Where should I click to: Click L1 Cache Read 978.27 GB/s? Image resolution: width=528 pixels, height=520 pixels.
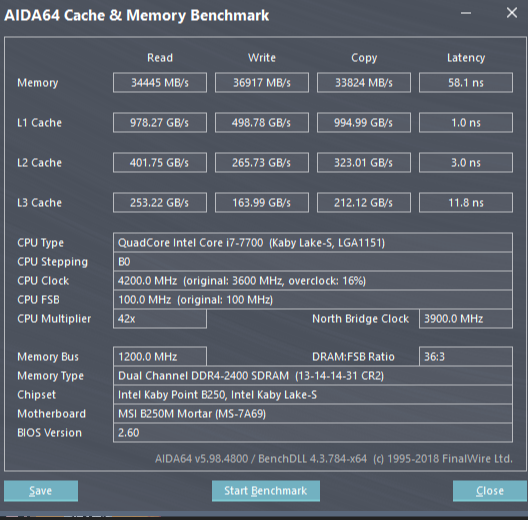pyautogui.click(x=160, y=123)
